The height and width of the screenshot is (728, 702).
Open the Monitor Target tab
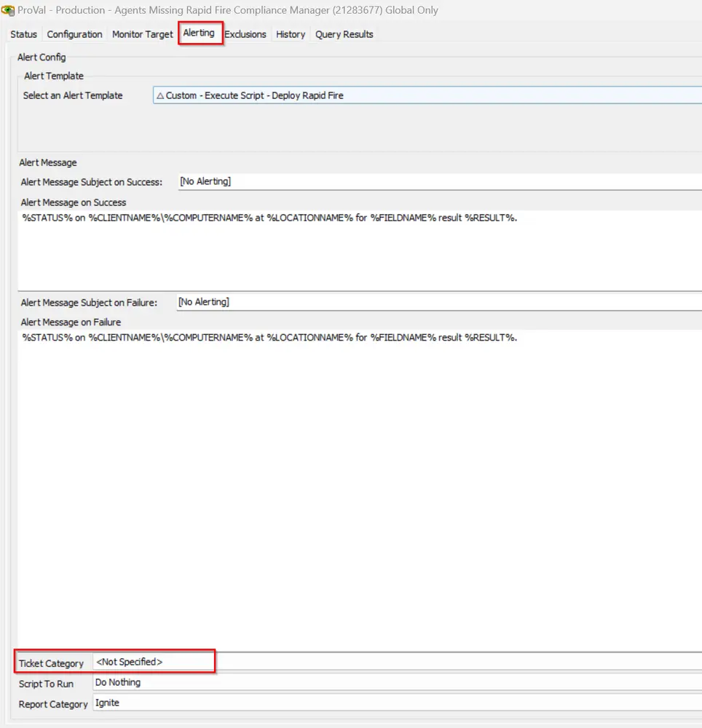coord(142,34)
